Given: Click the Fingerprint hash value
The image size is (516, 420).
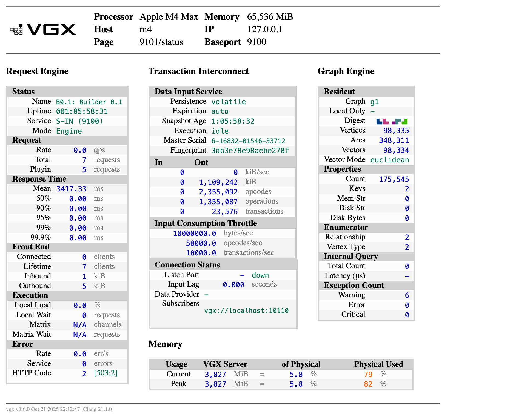Looking at the screenshot, I should (x=250, y=151).
